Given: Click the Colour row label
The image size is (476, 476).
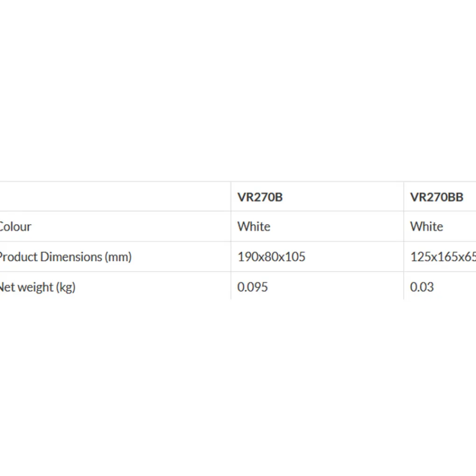Looking at the screenshot, I should click(15, 227).
